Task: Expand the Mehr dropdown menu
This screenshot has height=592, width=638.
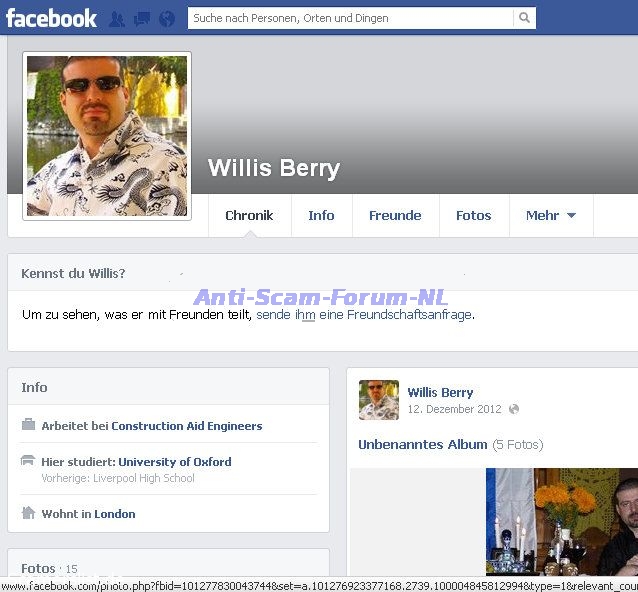Action: pyautogui.click(x=550, y=215)
